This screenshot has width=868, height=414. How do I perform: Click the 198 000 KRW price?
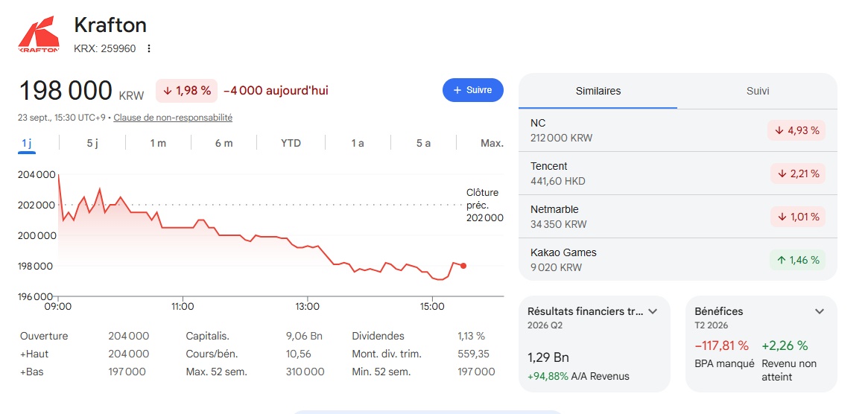pyautogui.click(x=81, y=92)
